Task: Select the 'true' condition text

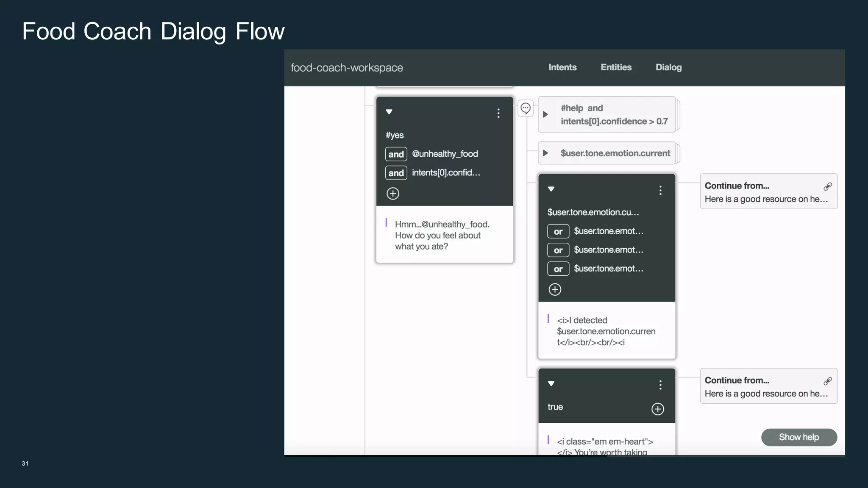Action: tap(555, 407)
